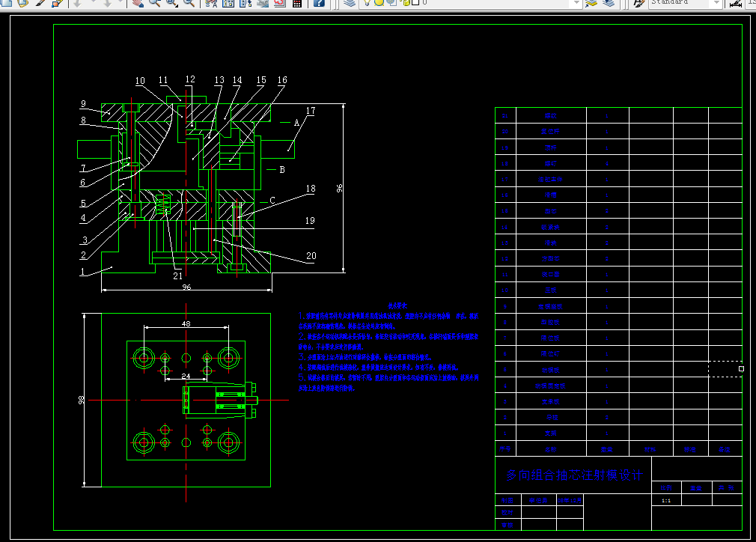
Task: Select the section marker letter B
Action: [282, 170]
